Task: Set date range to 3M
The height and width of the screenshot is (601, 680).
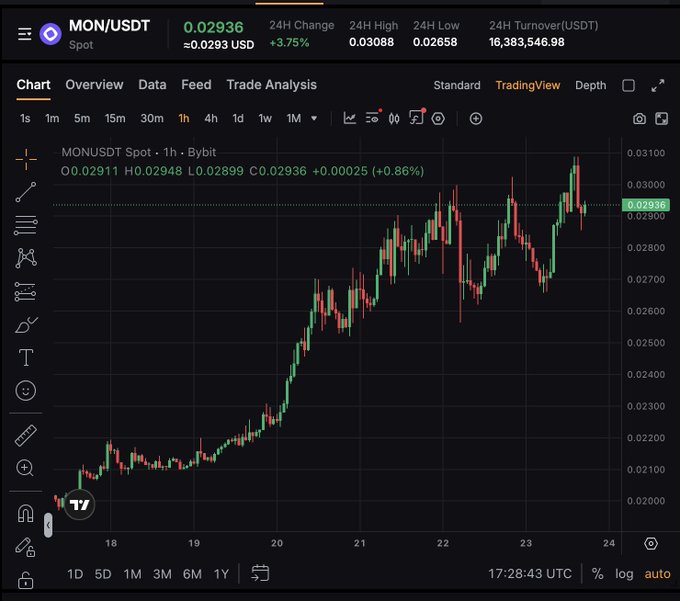Action: (162, 574)
